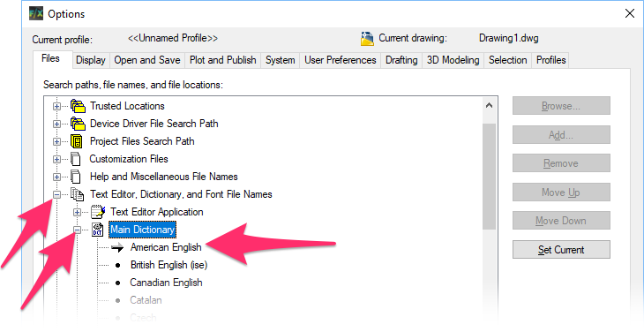Open the Open and Save tab
This screenshot has width=644, height=332.
tap(147, 60)
